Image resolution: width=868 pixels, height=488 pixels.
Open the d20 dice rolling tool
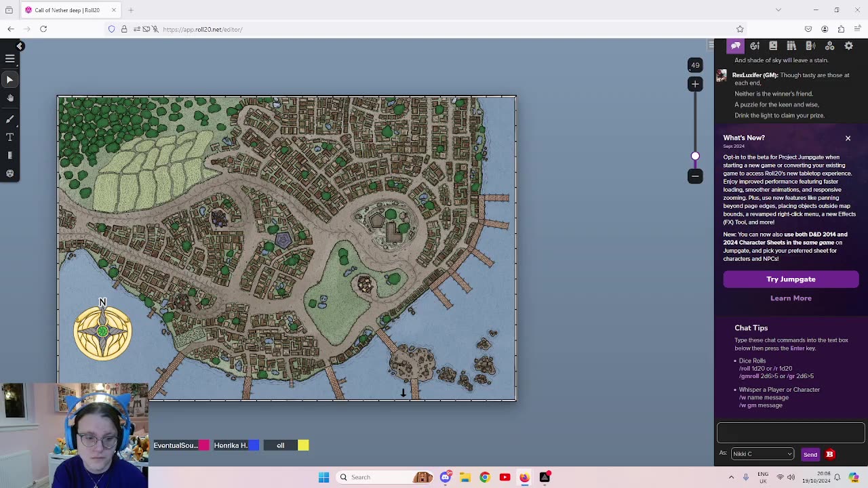[10, 174]
